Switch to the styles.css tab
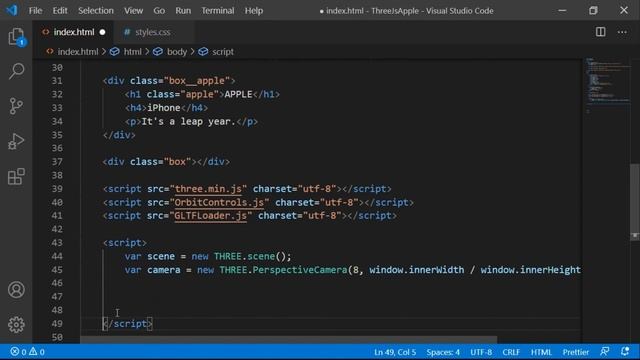This screenshot has height=360, width=640. coord(153,32)
